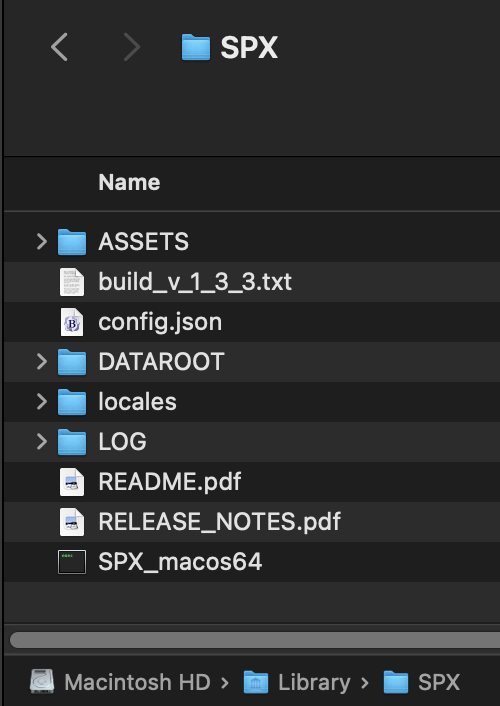Select the build_v_1_3_3.txt file icon
Screen dimensions: 500x706
(x=72, y=282)
